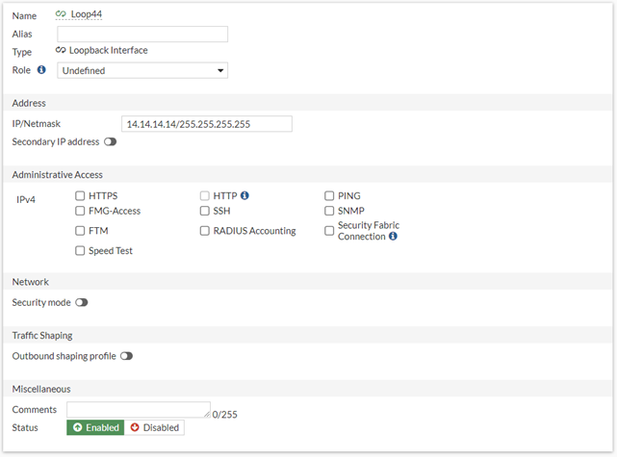Turn on Outbound shaping profile
This screenshot has width=617, height=457.
pos(127,356)
